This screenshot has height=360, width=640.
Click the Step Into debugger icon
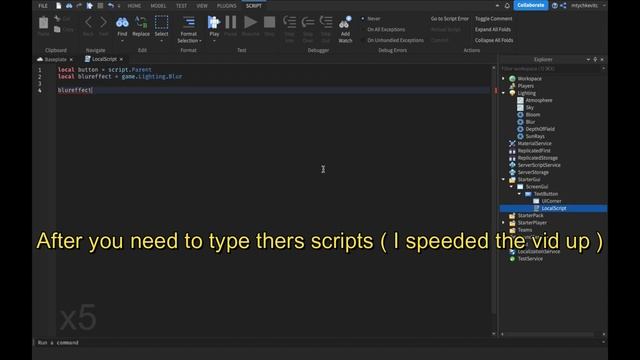pyautogui.click(x=289, y=22)
